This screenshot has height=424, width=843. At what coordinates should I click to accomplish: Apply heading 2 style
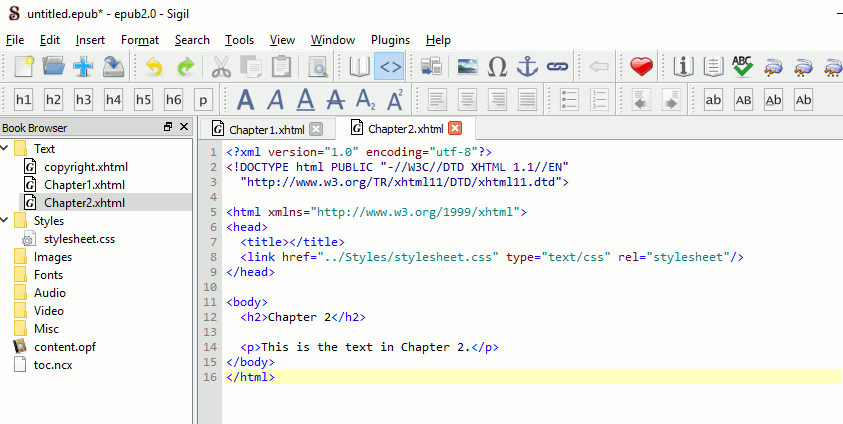point(53,100)
